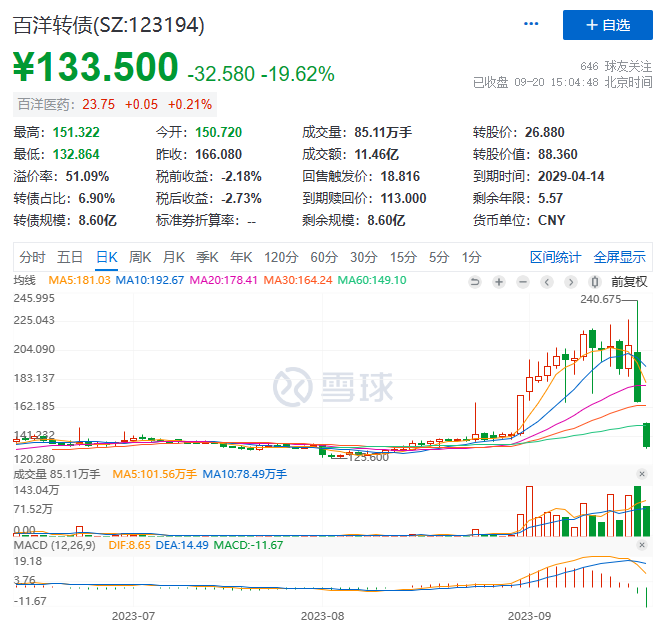Click the 回售触发价 18.816 value
The image size is (661, 629).
tap(400, 176)
